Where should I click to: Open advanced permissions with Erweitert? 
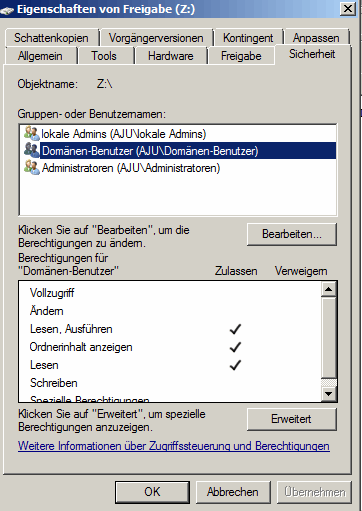[292, 419]
